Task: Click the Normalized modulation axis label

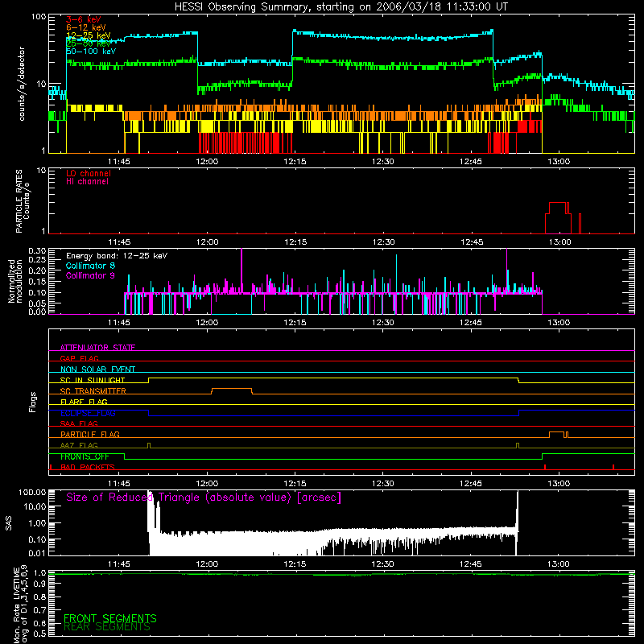Action: (14, 281)
